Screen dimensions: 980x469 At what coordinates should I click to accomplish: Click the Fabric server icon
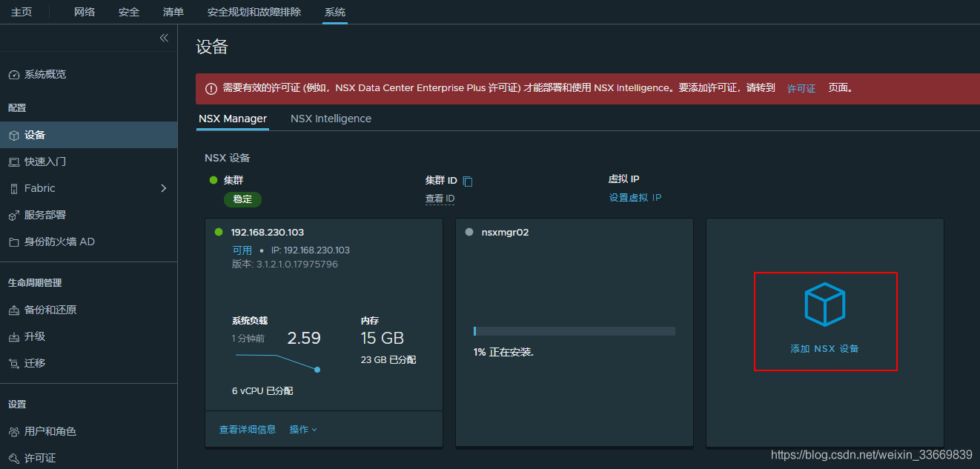pos(13,189)
